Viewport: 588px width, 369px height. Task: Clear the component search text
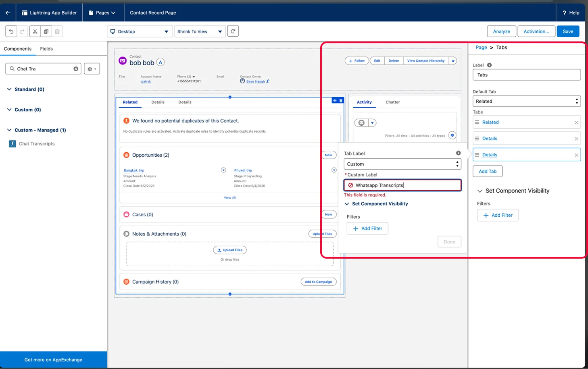76,69
